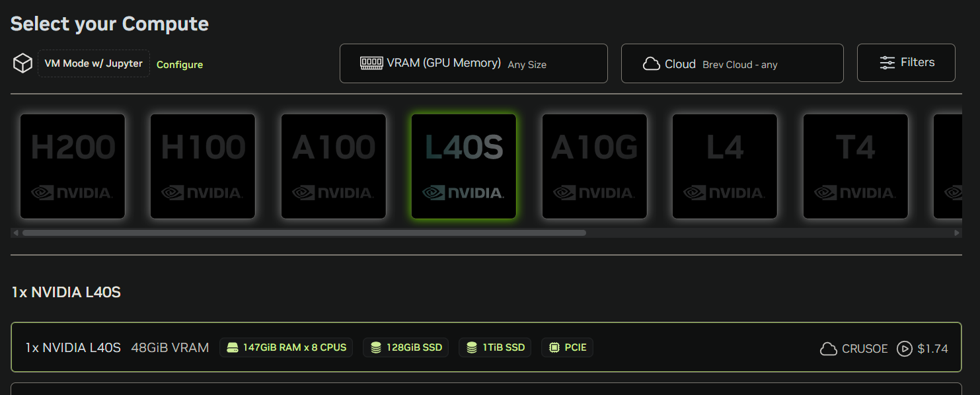Select the H200 GPU card
This screenshot has height=395, width=980.
click(73, 166)
